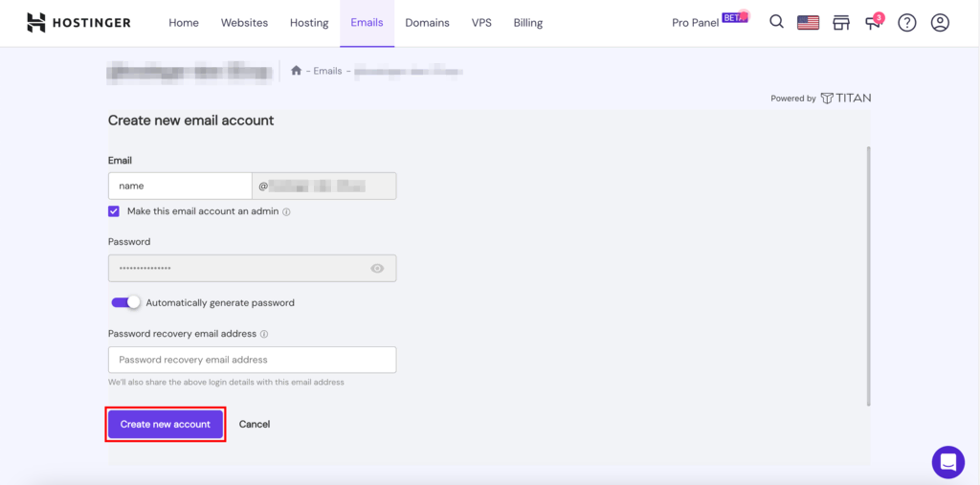Screen dimensions: 980x485
Task: Open the marketplace store icon
Action: click(x=841, y=23)
